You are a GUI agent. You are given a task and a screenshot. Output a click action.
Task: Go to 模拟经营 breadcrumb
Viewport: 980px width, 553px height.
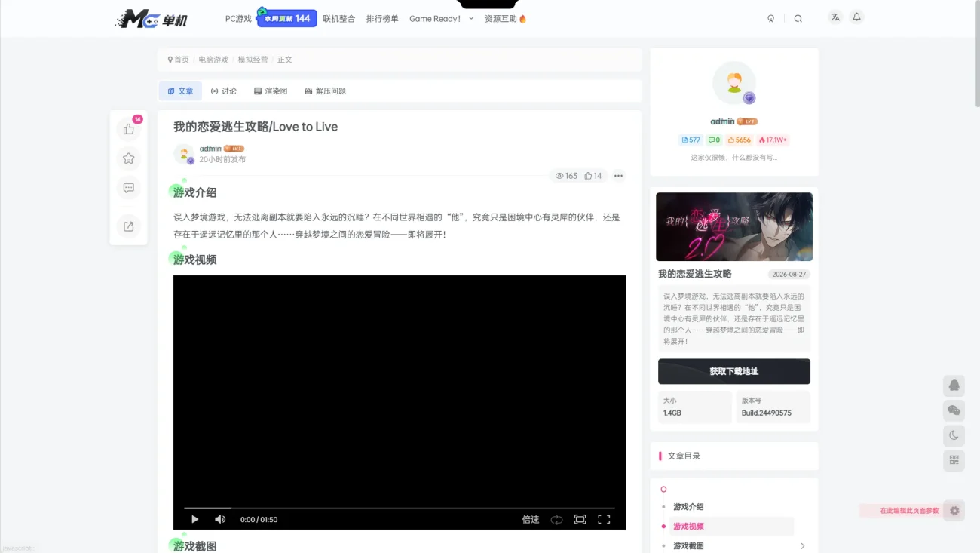pos(253,60)
